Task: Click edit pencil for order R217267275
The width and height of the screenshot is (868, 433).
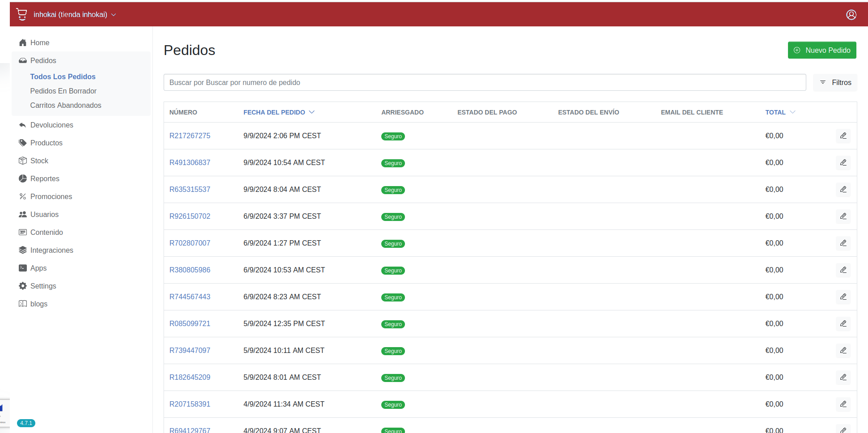Action: [843, 136]
